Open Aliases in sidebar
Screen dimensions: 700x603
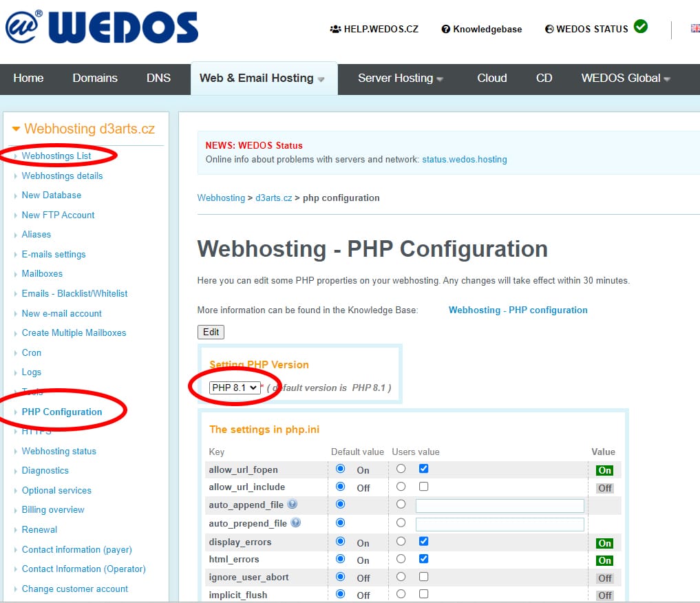click(36, 234)
